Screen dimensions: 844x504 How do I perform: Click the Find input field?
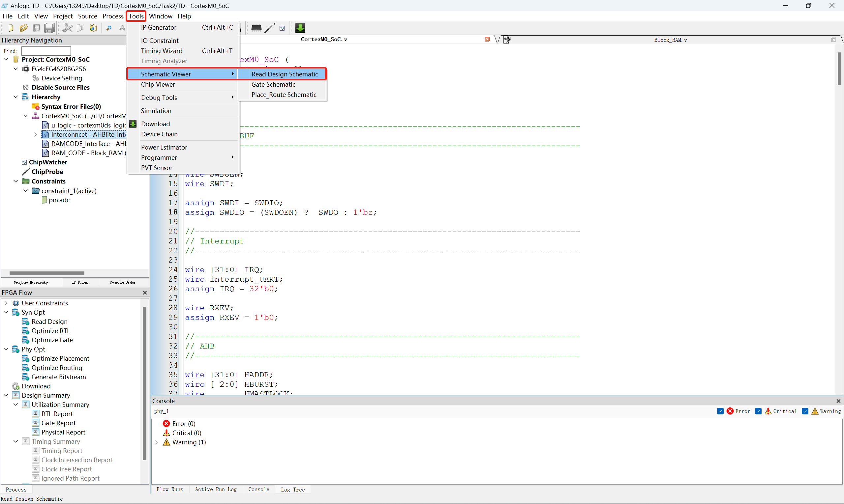tap(46, 51)
